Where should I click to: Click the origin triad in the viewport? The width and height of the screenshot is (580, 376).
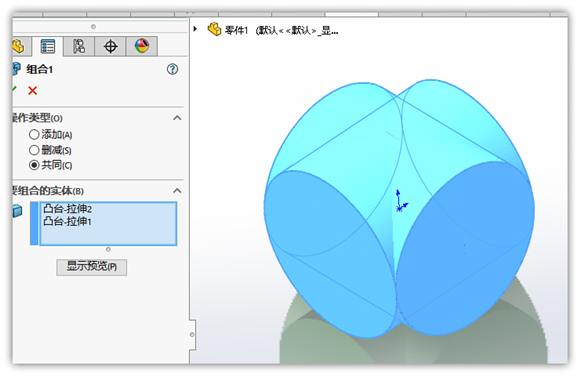[x=401, y=201]
